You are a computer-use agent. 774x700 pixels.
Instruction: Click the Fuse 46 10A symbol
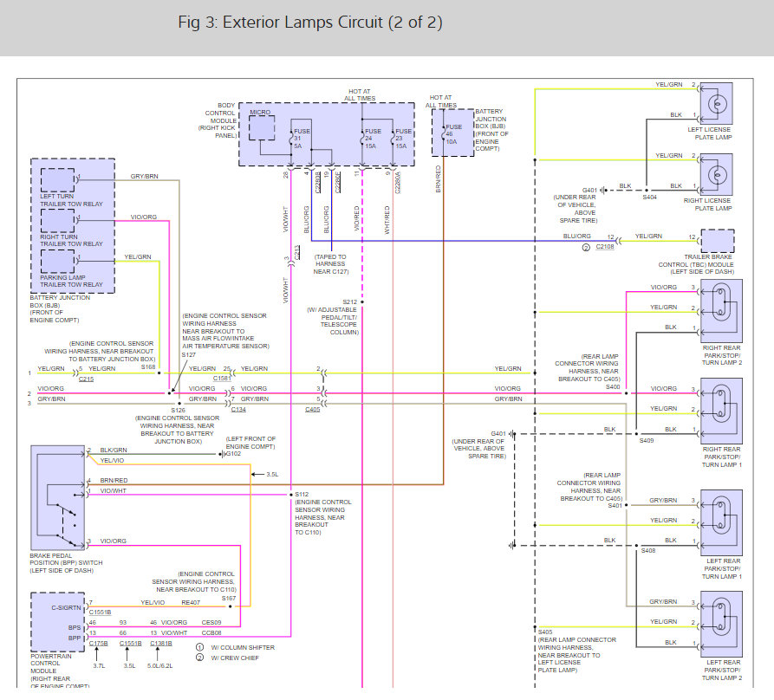coord(443,133)
